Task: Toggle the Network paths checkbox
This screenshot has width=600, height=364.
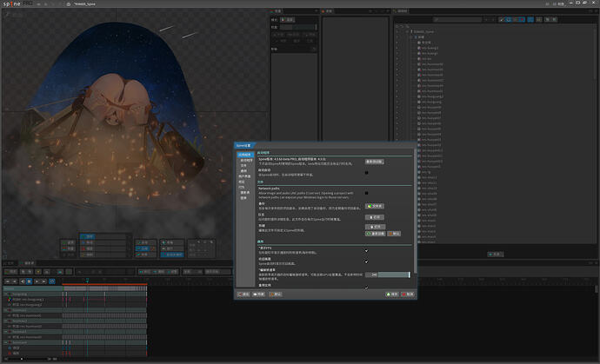Action: (x=366, y=193)
